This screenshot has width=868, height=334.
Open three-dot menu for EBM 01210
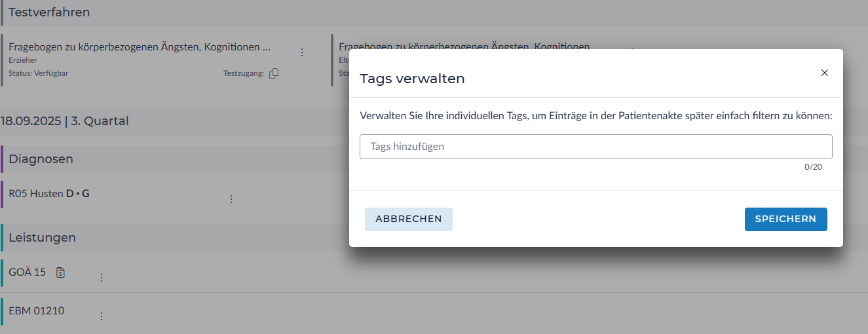click(x=102, y=316)
